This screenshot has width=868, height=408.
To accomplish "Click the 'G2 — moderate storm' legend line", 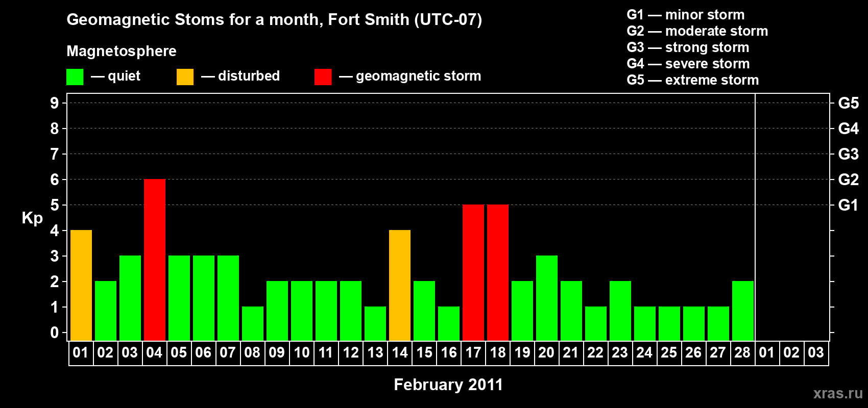I will point(697,31).
